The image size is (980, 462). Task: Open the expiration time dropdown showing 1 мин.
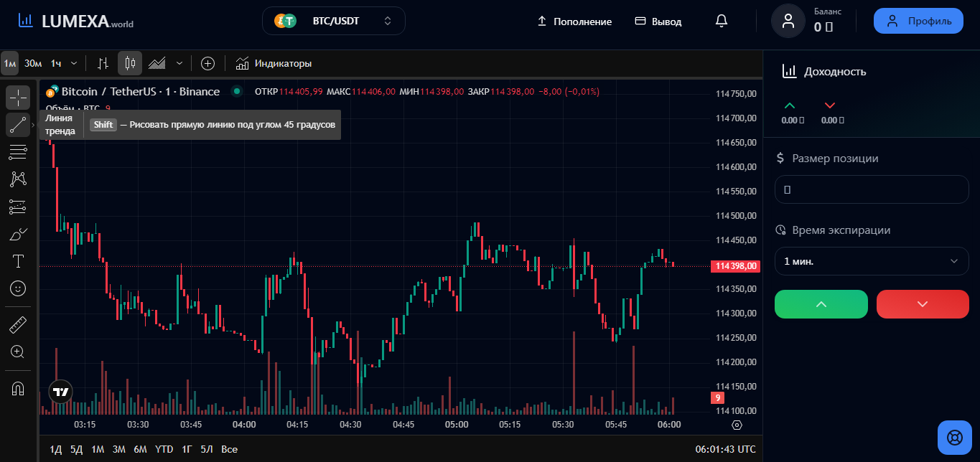(871, 260)
